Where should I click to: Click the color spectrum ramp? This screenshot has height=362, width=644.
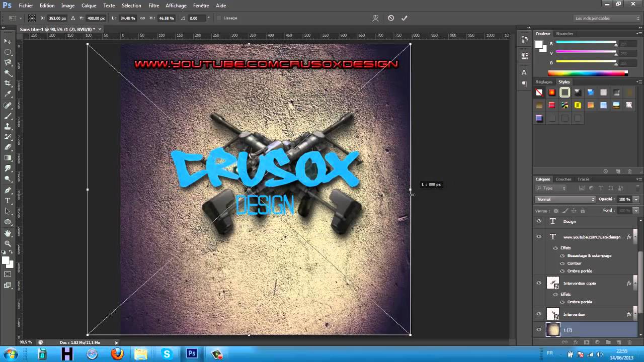587,73
